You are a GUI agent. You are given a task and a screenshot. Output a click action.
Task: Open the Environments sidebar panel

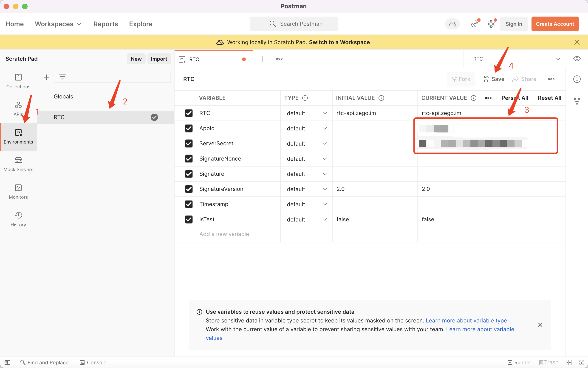(x=18, y=137)
